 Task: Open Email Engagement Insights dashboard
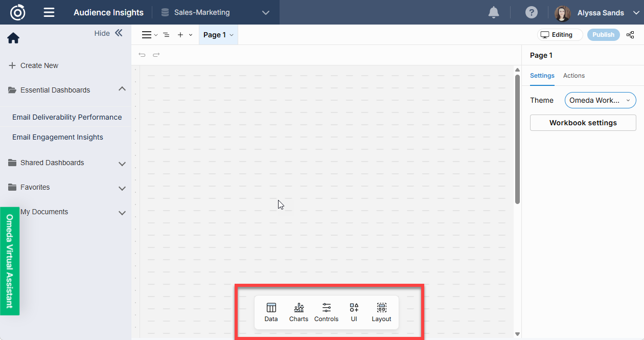point(58,137)
